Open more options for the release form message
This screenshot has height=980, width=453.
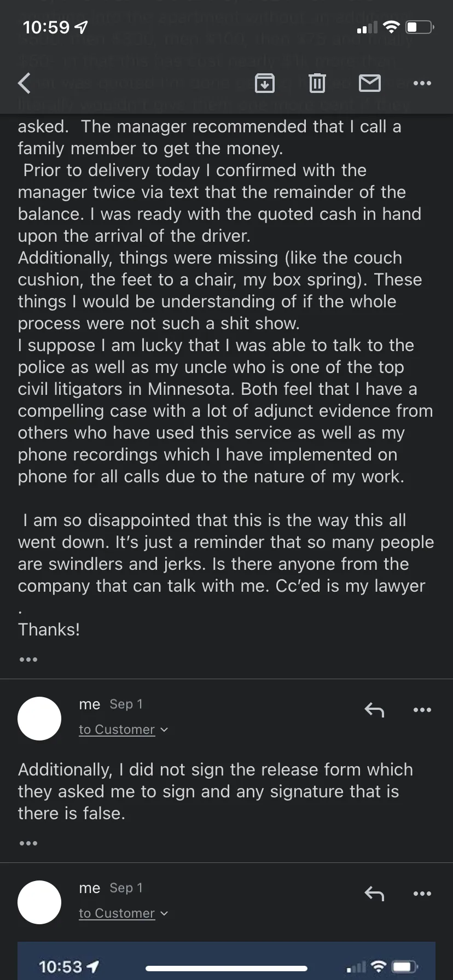pyautogui.click(x=422, y=710)
